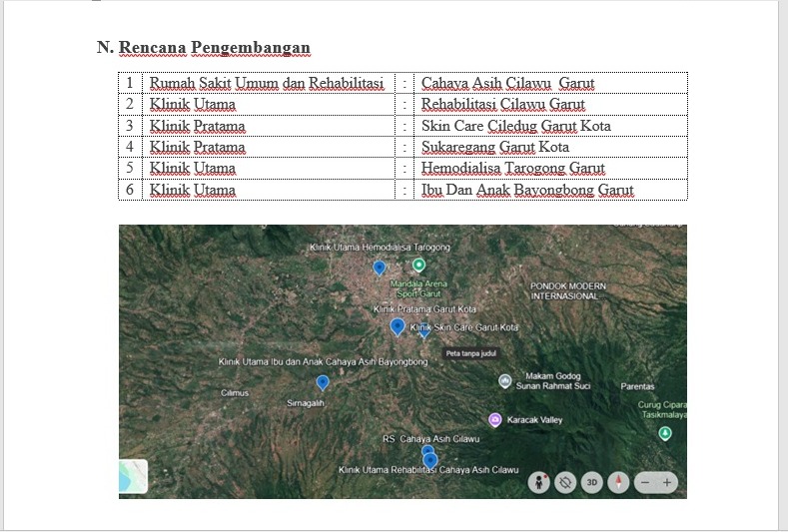Image resolution: width=788 pixels, height=532 pixels.
Task: Click the blue pin for Klinik Ibu dan Anak Bayongbong
Action: pos(323,383)
